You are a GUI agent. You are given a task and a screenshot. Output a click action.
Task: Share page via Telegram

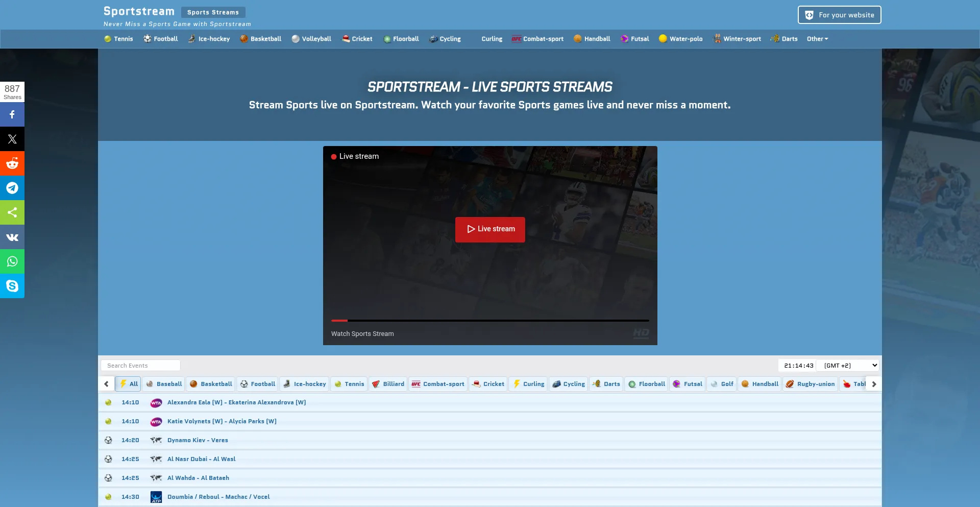(x=12, y=188)
